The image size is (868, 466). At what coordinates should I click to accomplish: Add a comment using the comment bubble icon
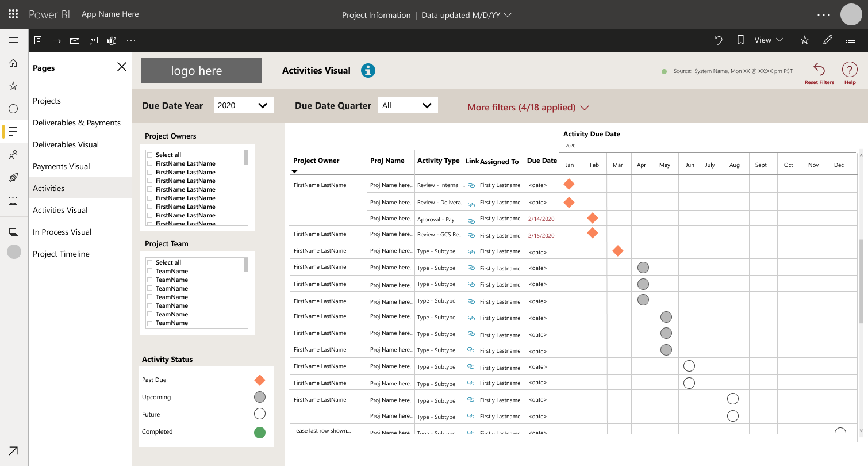[x=93, y=40]
